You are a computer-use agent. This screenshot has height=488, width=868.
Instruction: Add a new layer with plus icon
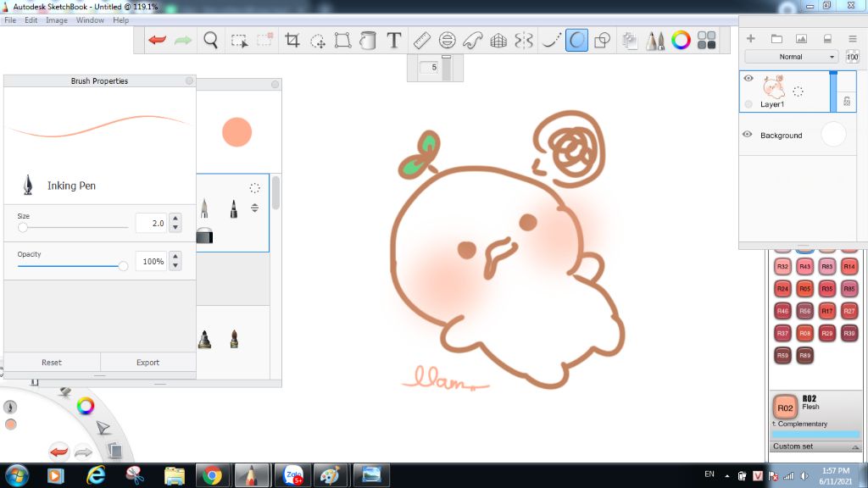coord(751,38)
